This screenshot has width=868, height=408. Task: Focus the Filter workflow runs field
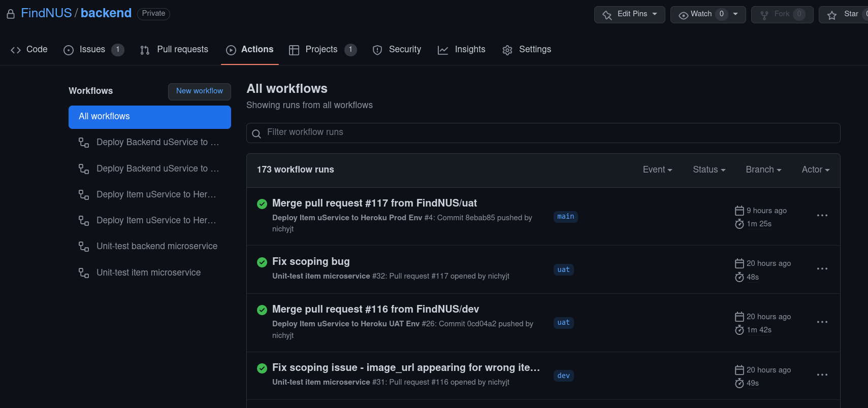543,133
